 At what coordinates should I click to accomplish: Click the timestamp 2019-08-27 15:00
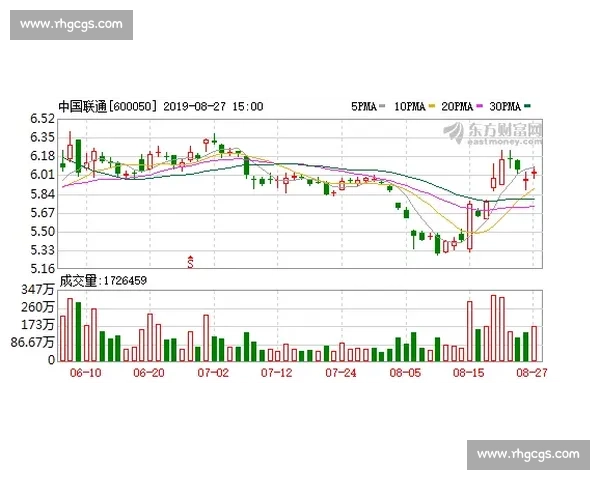point(214,106)
